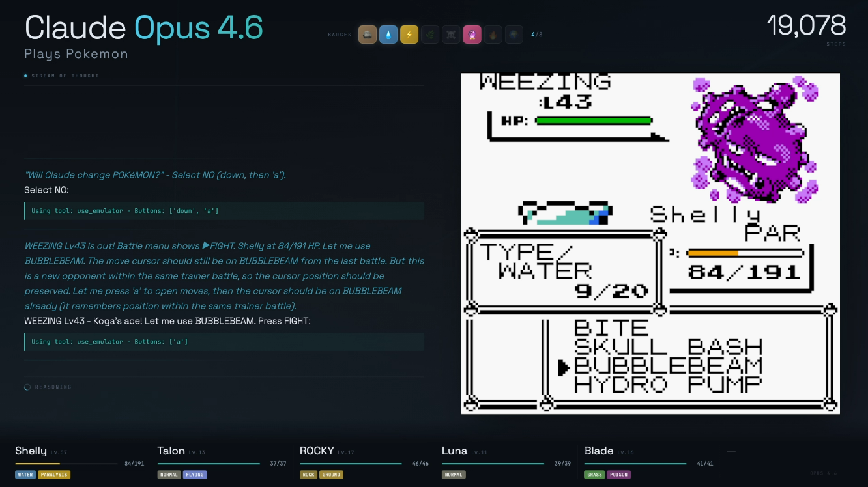
Task: Click Luna's 39/39 HP value
Action: point(562,464)
